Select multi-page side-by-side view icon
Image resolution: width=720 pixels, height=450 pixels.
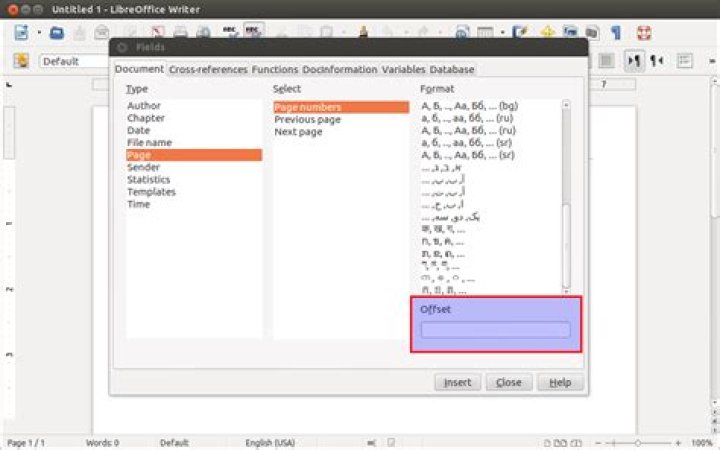point(560,443)
